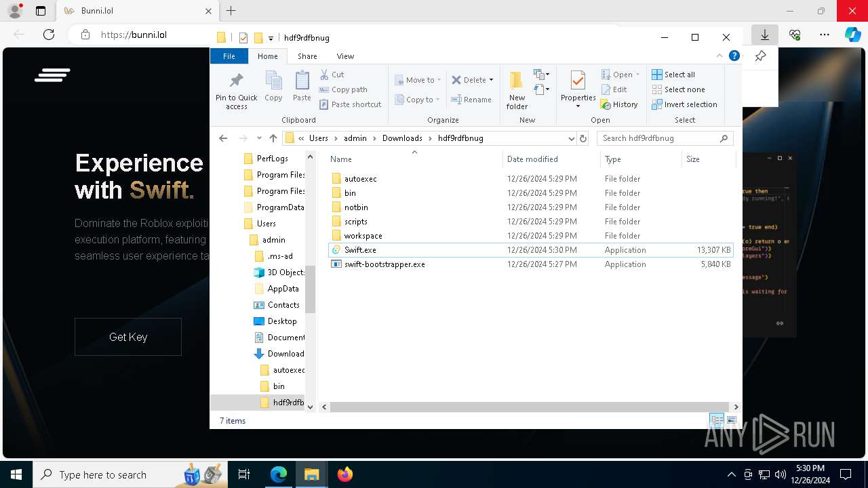Click the Edit command in Open group
The width and height of the screenshot is (868, 488).
[614, 89]
